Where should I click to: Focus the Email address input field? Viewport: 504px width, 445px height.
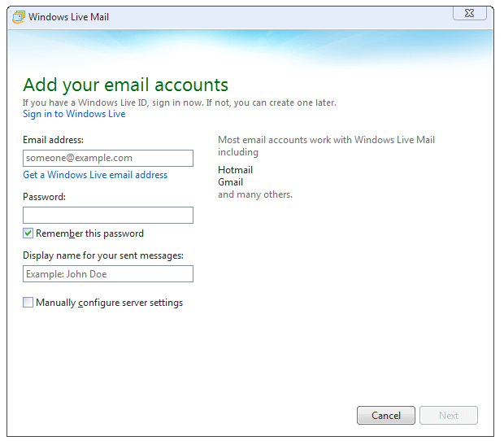pos(108,158)
